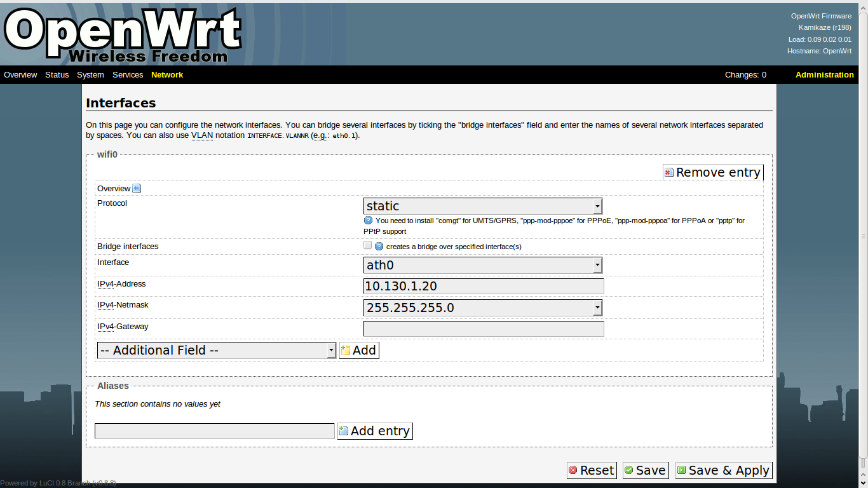The width and height of the screenshot is (868, 488).
Task: Open the Network menu item
Action: [x=167, y=75]
